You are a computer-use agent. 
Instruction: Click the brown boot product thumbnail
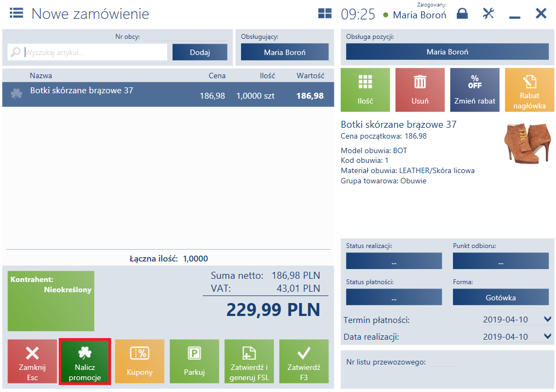tap(527, 143)
